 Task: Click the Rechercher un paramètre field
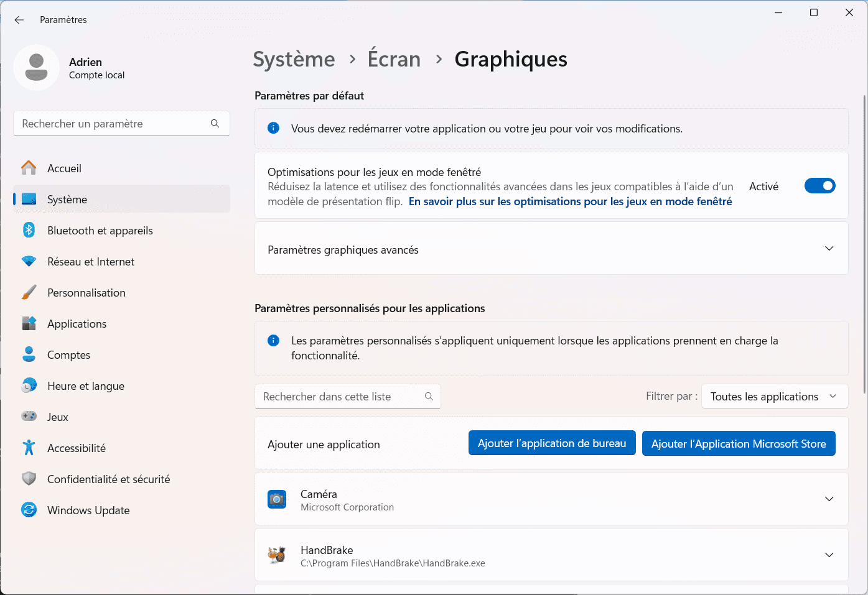(121, 124)
